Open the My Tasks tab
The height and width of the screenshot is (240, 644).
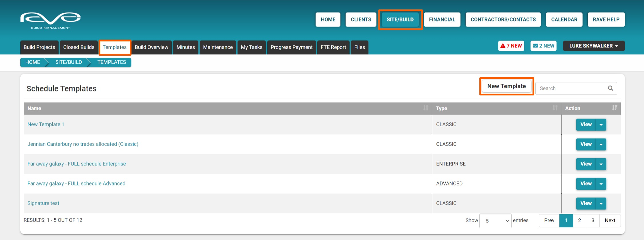tap(252, 47)
